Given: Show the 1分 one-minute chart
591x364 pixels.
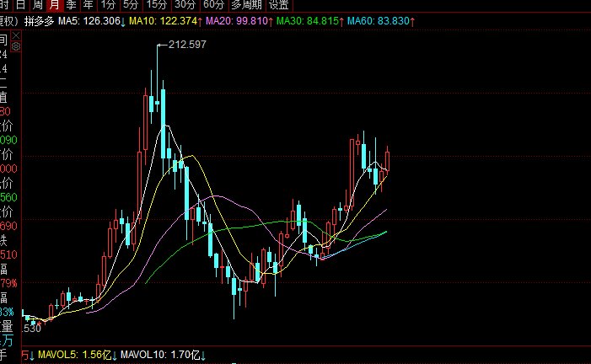Looking at the screenshot, I should (x=108, y=5).
